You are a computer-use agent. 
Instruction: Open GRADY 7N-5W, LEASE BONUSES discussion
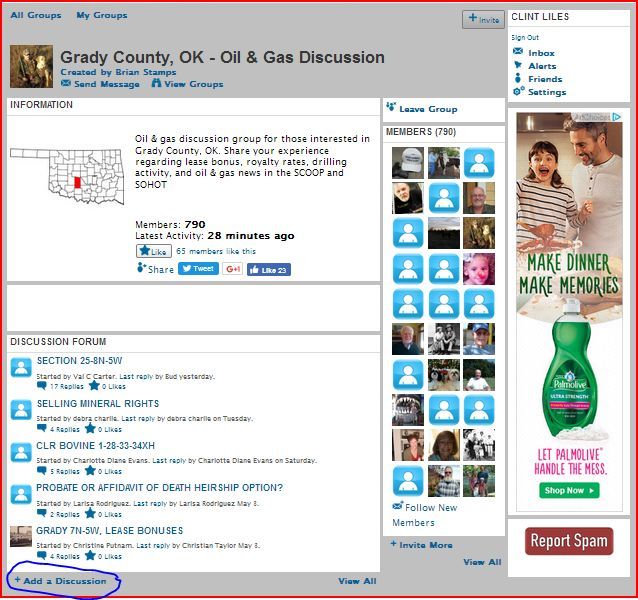[110, 530]
